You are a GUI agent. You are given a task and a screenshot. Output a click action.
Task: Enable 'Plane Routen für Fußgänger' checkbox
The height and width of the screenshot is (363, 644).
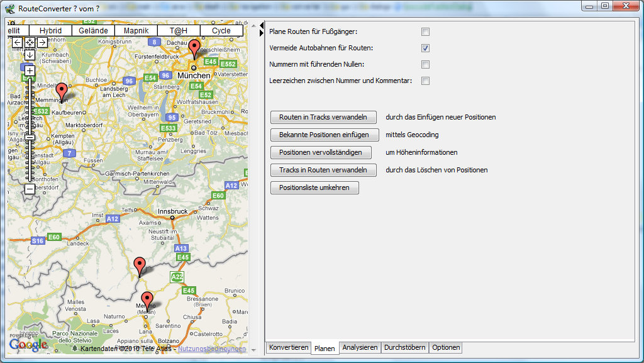[426, 31]
